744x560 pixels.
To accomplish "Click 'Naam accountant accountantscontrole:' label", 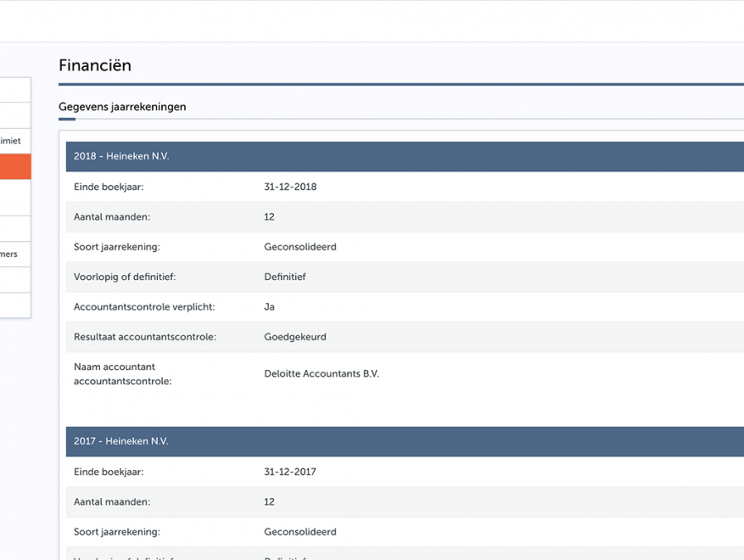I will [122, 374].
